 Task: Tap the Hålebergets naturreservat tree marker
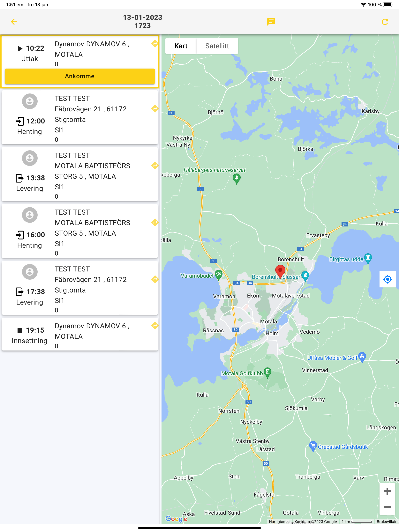click(x=237, y=179)
